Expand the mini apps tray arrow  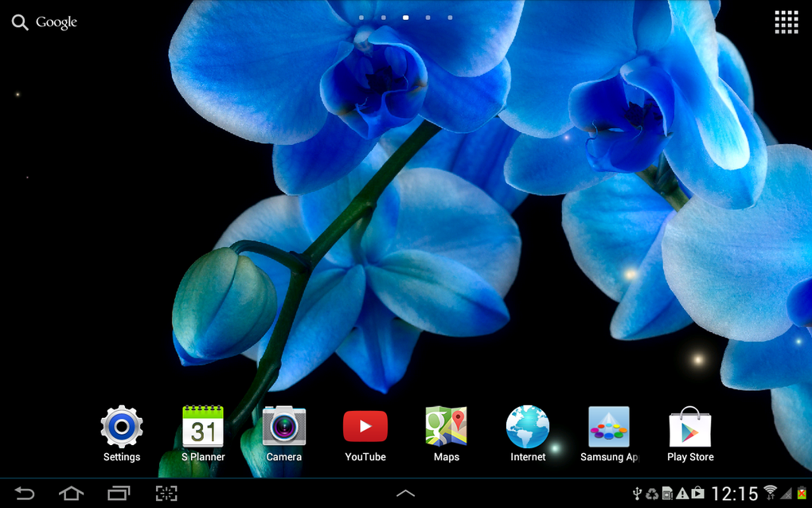tap(405, 493)
